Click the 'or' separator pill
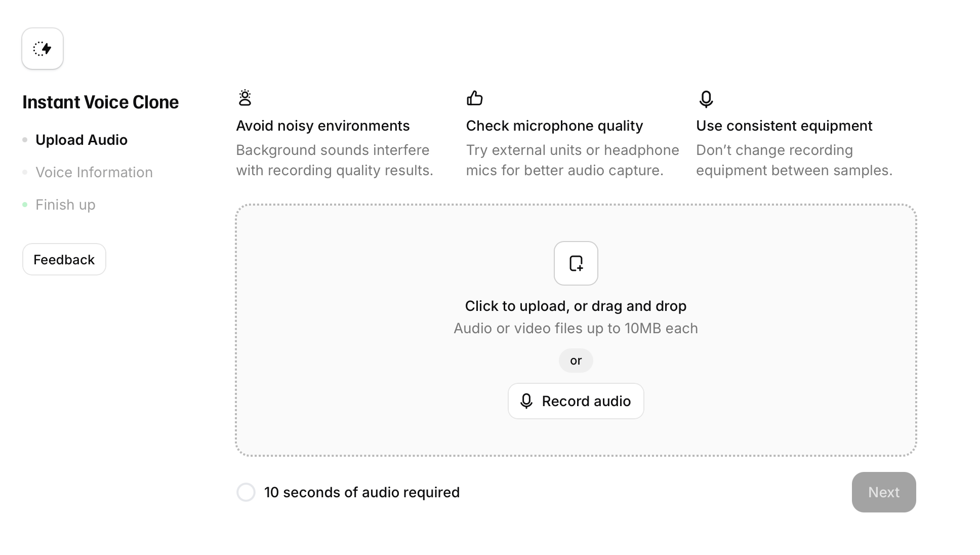980x555 pixels. [x=576, y=361]
